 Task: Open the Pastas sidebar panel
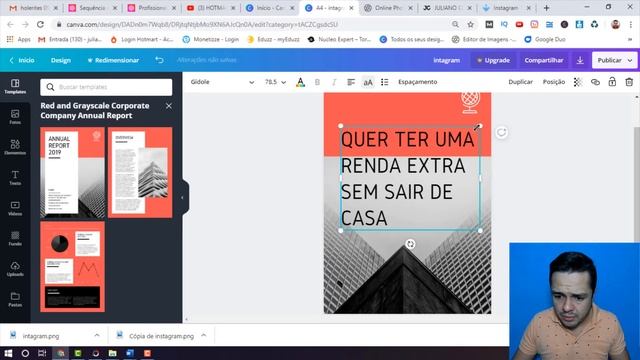click(15, 299)
